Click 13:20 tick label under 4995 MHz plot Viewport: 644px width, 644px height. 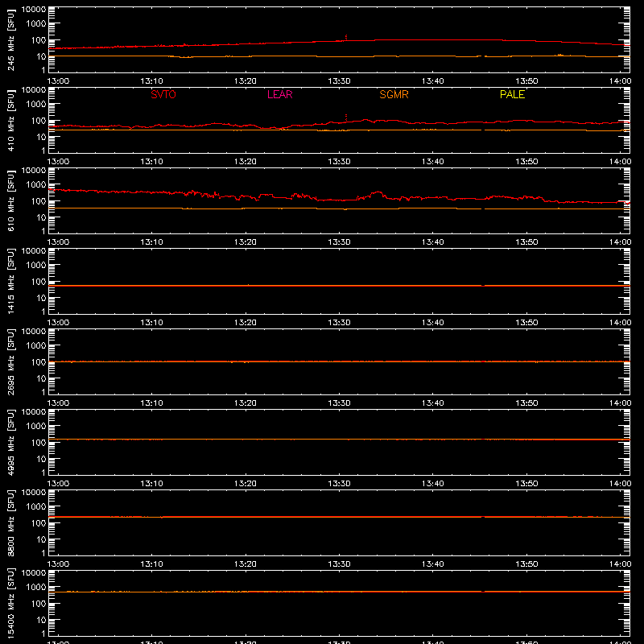tap(246, 484)
